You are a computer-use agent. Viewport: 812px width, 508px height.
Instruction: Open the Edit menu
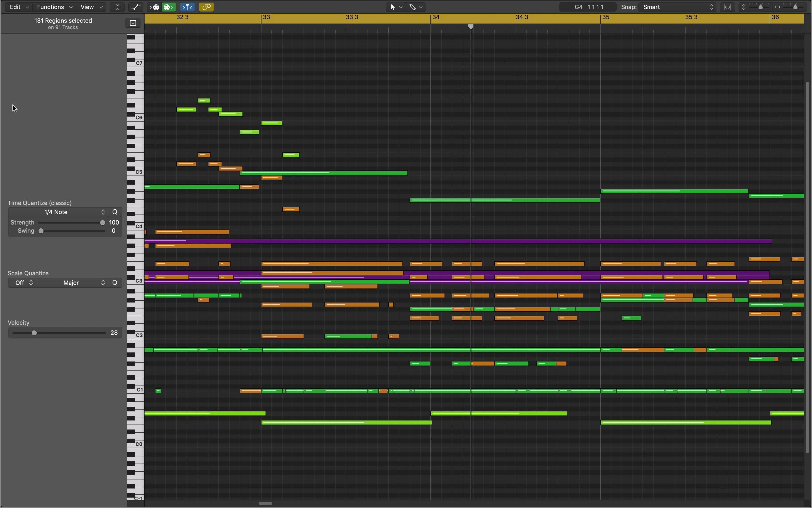19,7
